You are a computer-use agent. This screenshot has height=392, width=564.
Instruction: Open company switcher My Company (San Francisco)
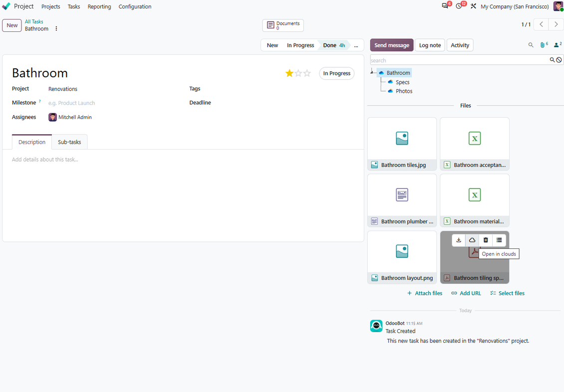click(515, 6)
